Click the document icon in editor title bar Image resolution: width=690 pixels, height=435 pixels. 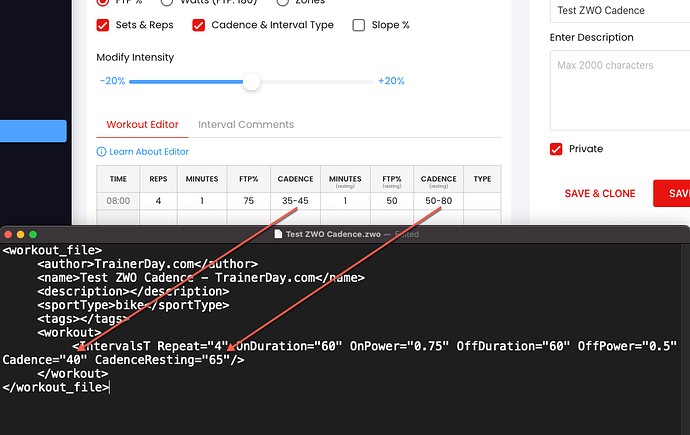(x=278, y=234)
